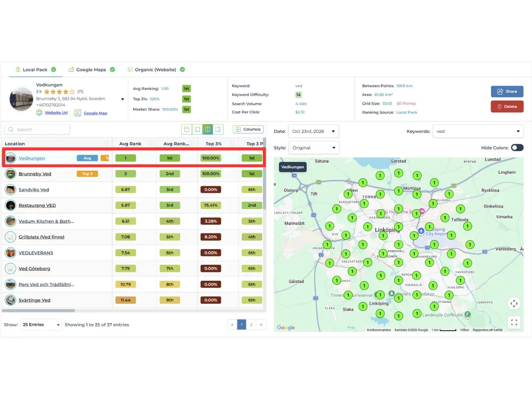Image resolution: width=532 pixels, height=399 pixels.
Task: Open the Columns selector button
Action: tap(248, 129)
